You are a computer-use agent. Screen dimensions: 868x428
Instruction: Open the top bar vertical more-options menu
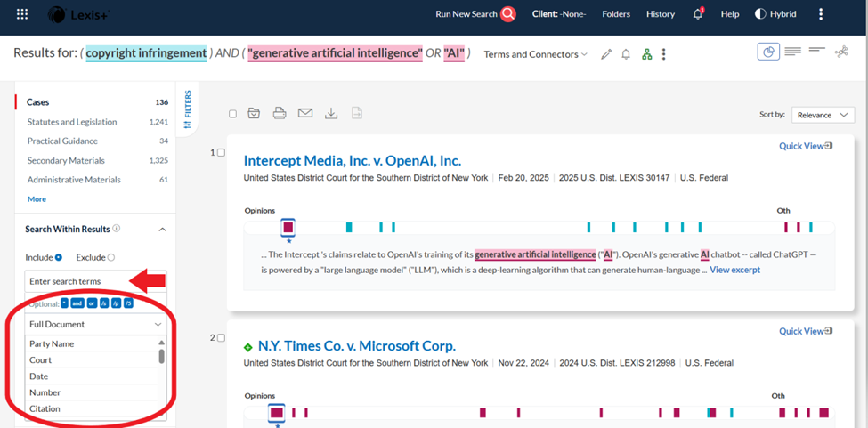point(821,14)
